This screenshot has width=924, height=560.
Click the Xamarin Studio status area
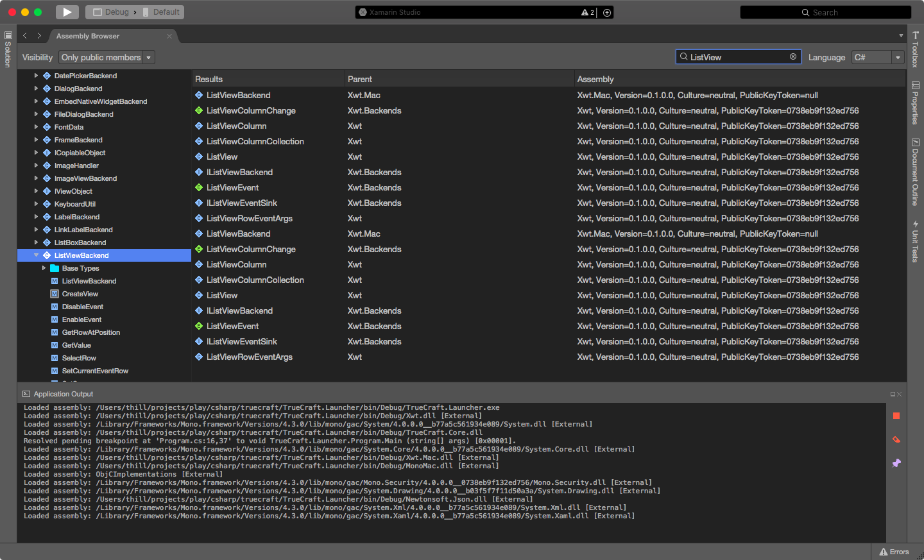pos(484,12)
